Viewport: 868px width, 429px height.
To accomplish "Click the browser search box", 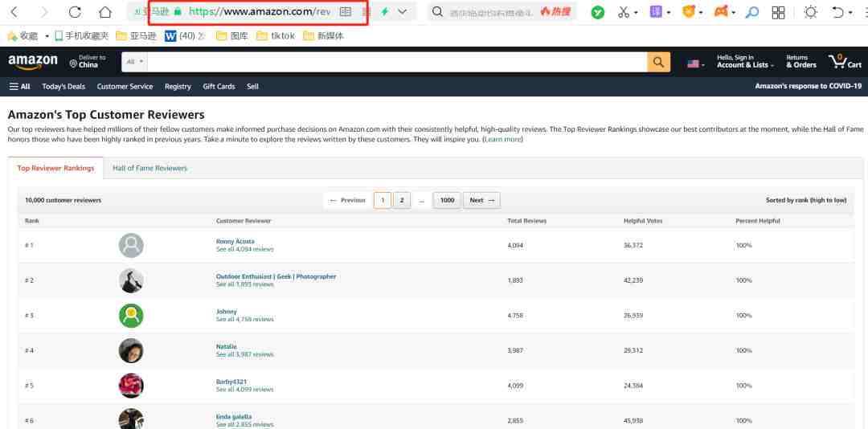I will (x=490, y=11).
